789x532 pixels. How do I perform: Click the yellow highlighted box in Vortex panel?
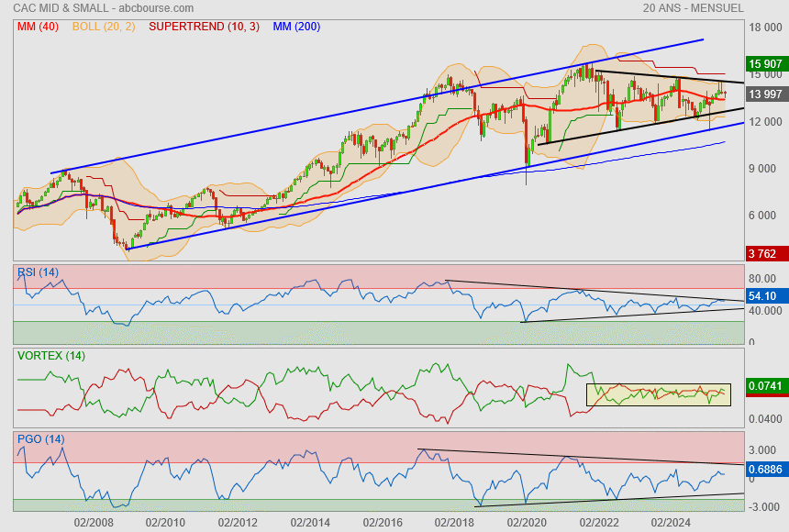pyautogui.click(x=658, y=394)
